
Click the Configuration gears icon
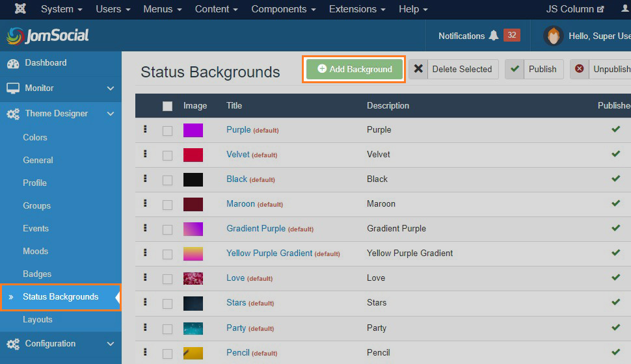[x=13, y=344]
